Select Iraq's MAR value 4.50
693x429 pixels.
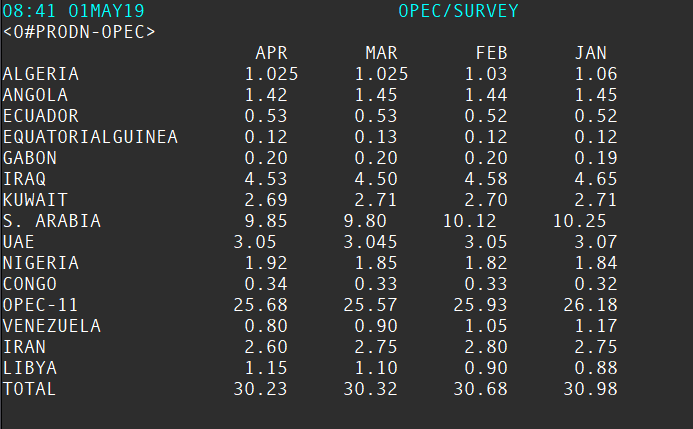pyautogui.click(x=376, y=179)
